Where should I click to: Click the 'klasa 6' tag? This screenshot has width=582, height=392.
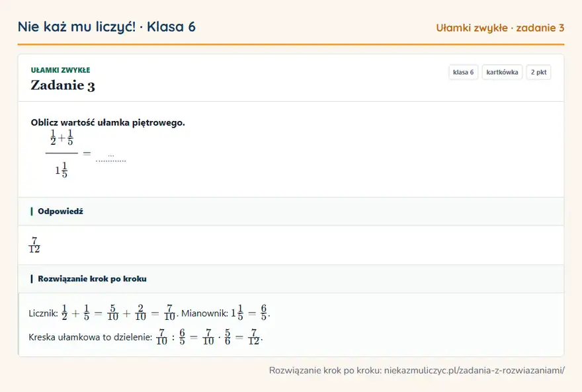click(463, 72)
